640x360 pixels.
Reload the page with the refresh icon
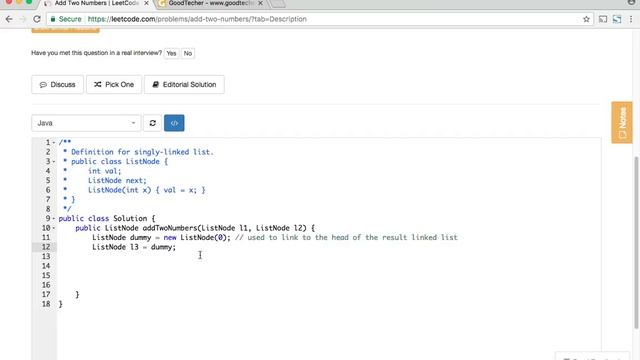[37, 19]
